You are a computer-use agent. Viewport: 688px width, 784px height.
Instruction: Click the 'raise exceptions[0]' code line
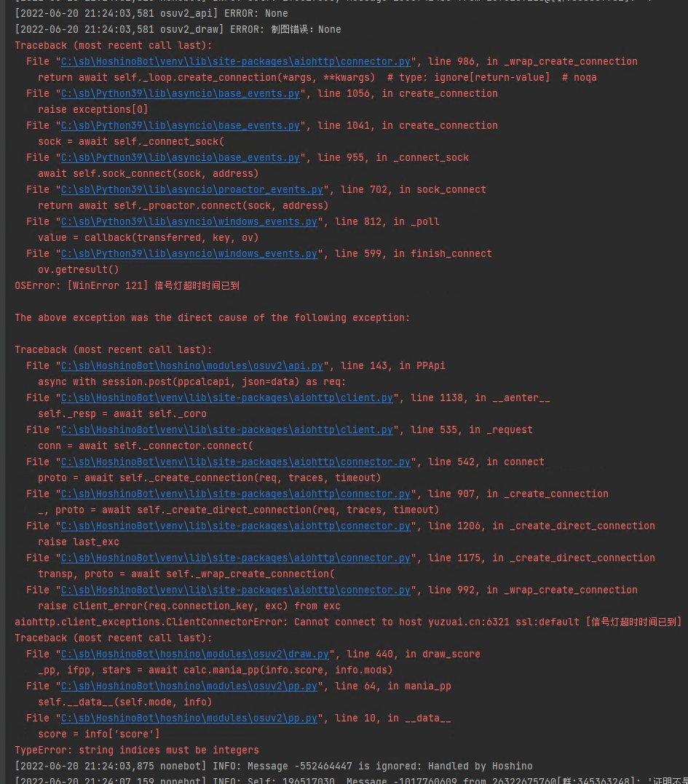tap(93, 109)
